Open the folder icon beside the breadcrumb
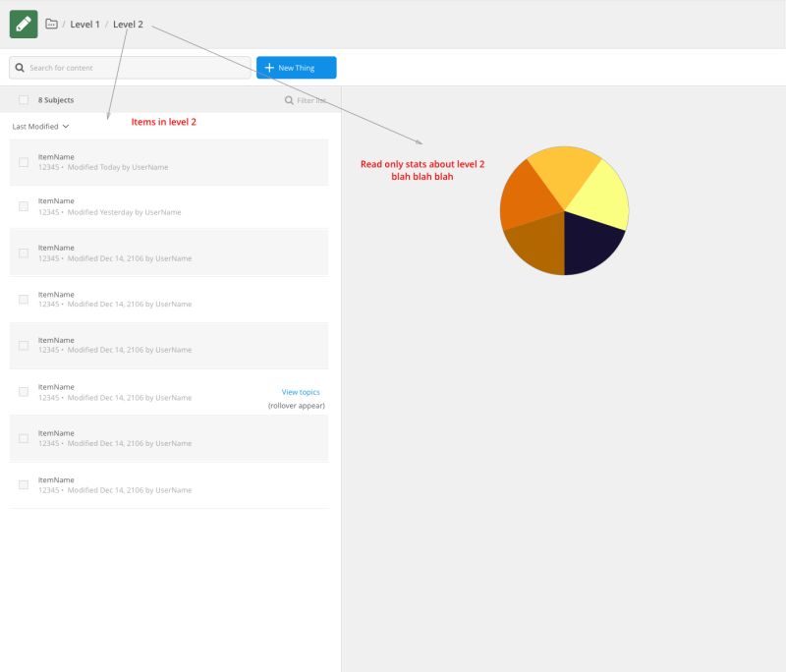This screenshot has width=786, height=672. point(51,24)
